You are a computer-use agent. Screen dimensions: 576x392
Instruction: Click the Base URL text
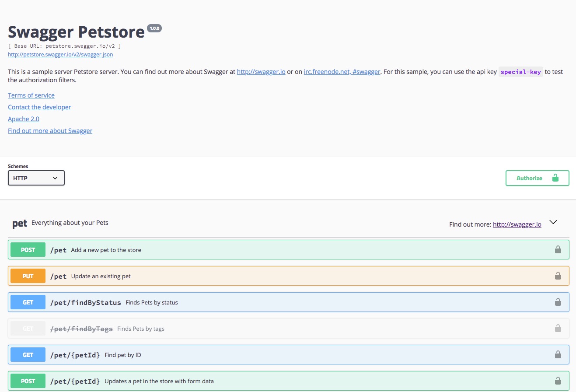(64, 46)
